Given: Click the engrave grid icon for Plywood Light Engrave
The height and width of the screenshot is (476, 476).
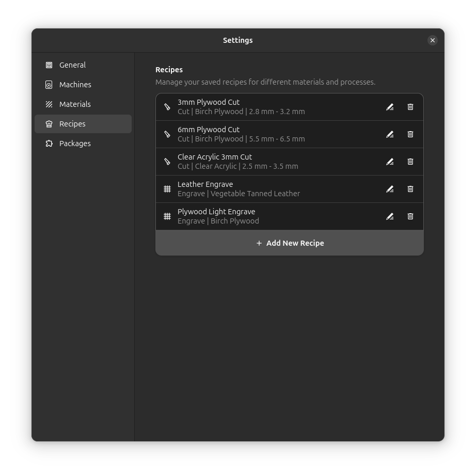Looking at the screenshot, I should point(167,216).
